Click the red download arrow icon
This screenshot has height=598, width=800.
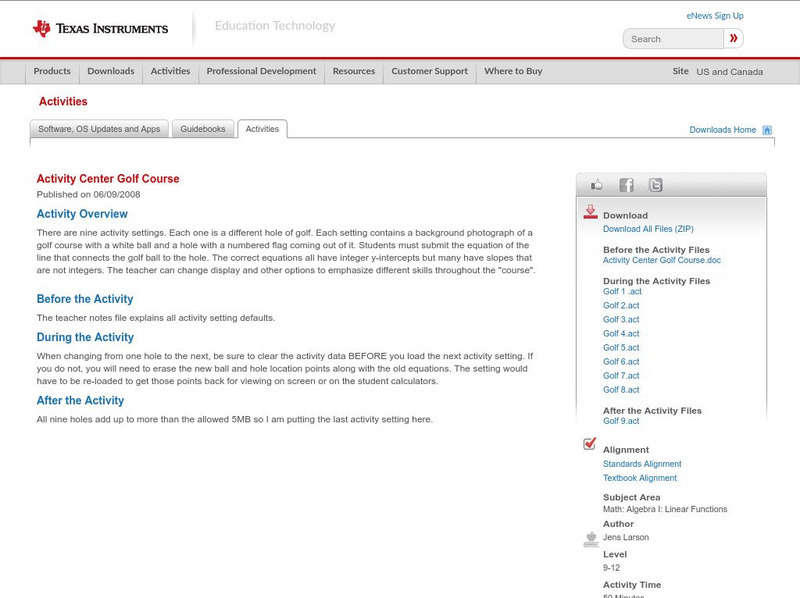590,212
